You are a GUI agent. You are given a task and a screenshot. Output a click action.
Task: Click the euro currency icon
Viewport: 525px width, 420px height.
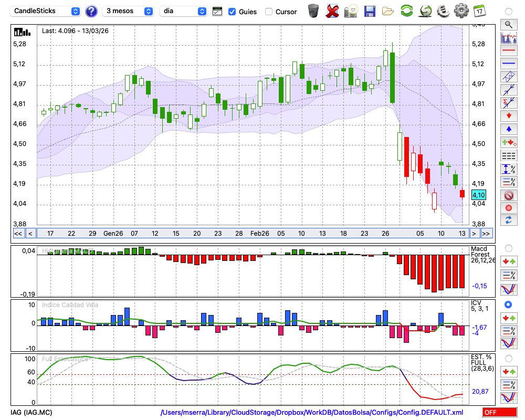443,11
